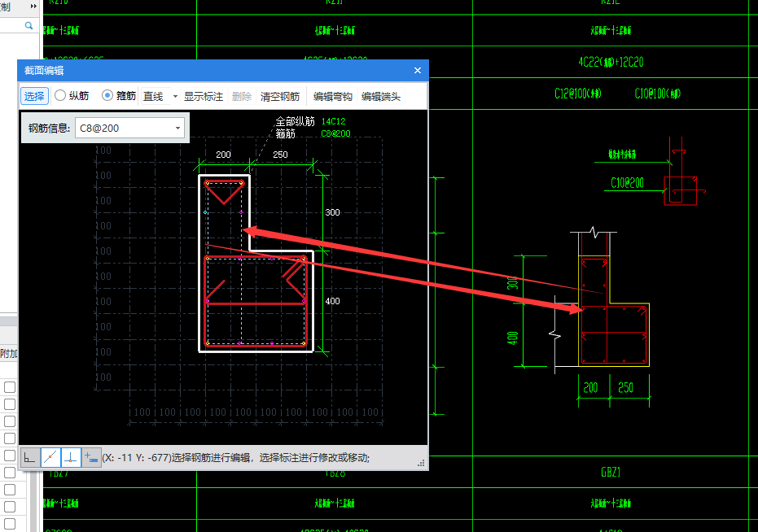Select the 箍筋 radio button
Screen dimensions: 758x532
[119, 96]
